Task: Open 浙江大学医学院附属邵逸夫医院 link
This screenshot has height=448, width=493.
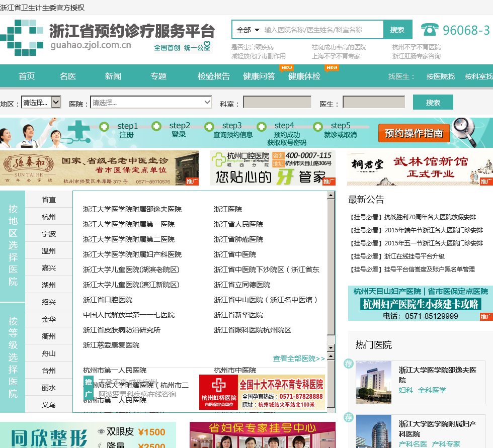Action: [x=132, y=209]
